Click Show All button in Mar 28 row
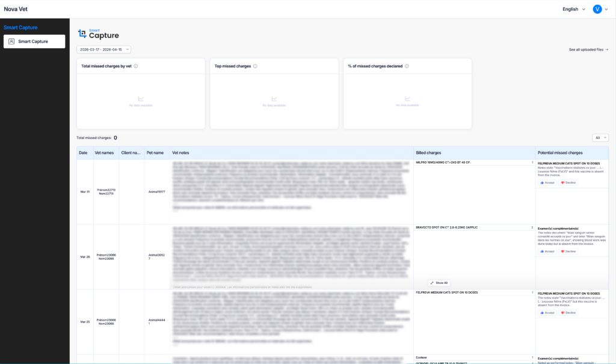The image size is (616, 364). click(x=439, y=283)
